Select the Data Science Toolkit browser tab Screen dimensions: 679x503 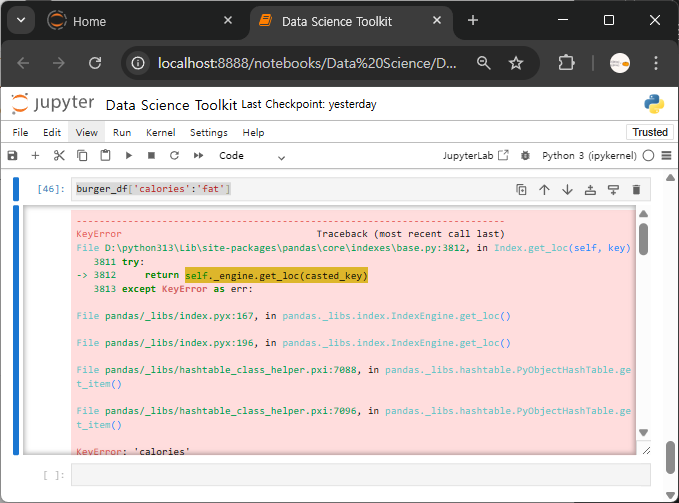click(351, 21)
